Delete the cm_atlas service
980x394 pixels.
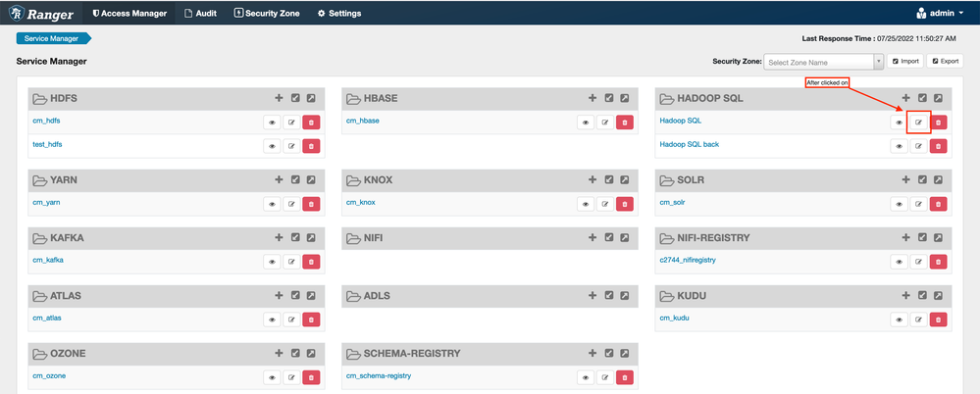(311, 320)
